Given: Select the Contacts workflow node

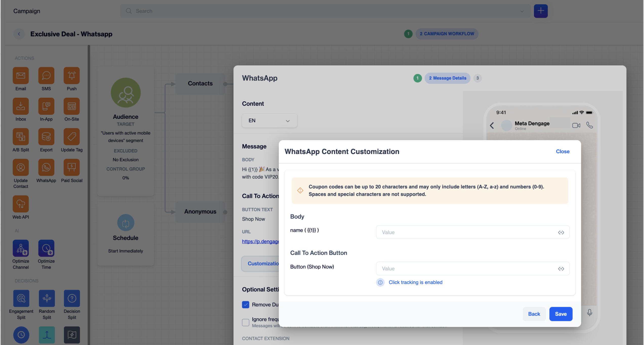Looking at the screenshot, I should click(x=200, y=84).
